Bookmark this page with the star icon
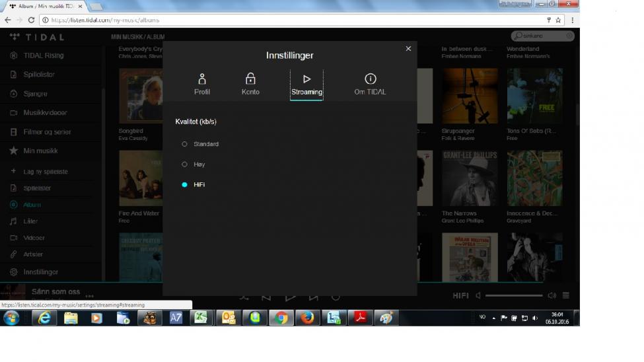Viewport: 644px width, 362px height. pos(558,20)
